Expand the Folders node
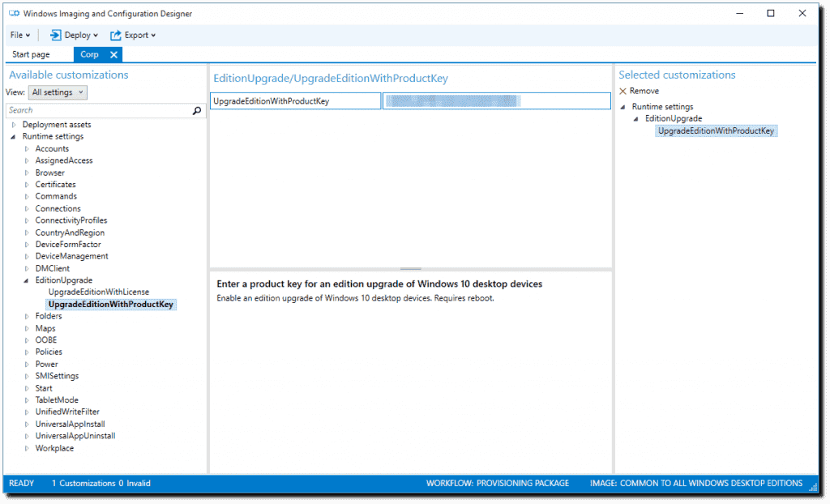This screenshot has width=830, height=504. (27, 316)
